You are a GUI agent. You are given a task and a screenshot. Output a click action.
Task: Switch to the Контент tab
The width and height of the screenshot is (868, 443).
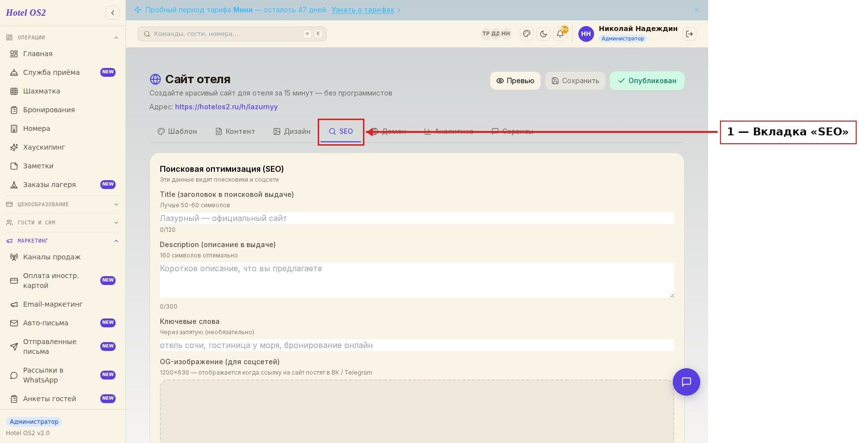(235, 131)
